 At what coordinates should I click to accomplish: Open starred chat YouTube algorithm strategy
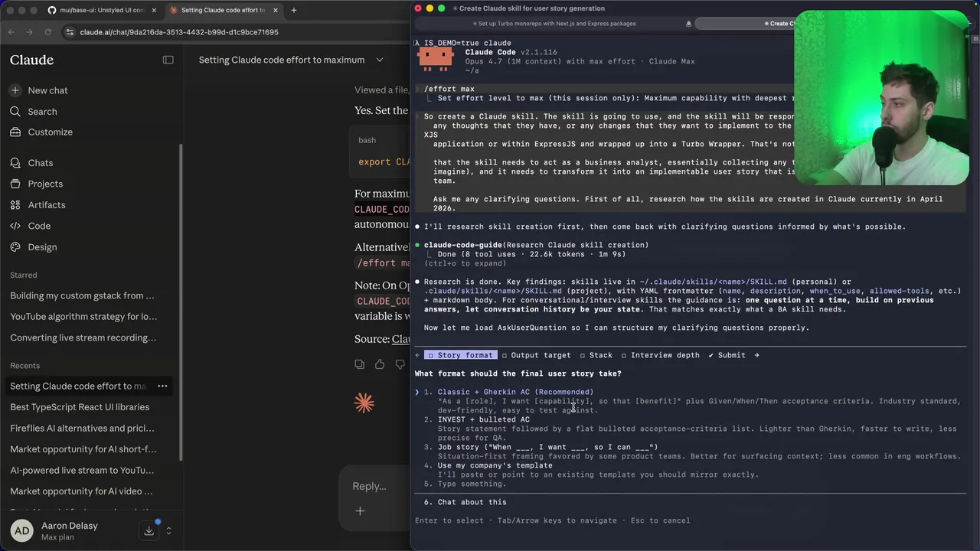[83, 316]
